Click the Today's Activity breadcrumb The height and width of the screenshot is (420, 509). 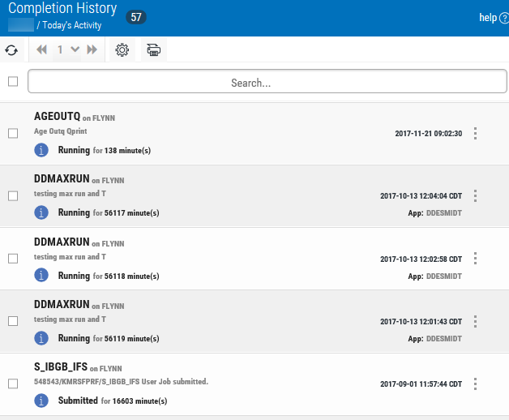click(x=73, y=26)
